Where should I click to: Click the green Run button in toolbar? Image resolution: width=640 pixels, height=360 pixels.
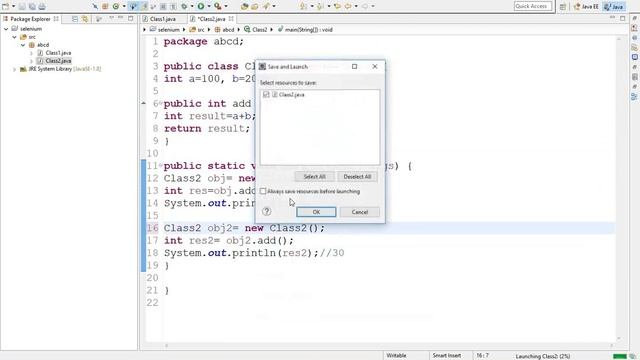click(x=201, y=6)
